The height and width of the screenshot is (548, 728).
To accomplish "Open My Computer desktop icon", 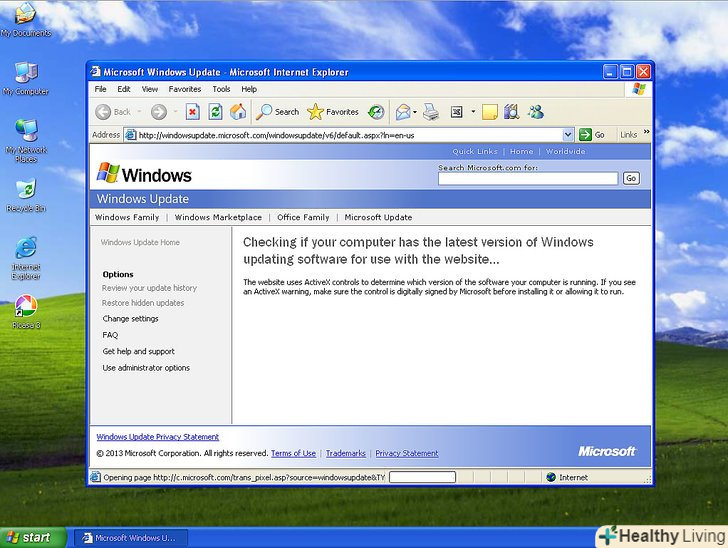I will [26, 78].
